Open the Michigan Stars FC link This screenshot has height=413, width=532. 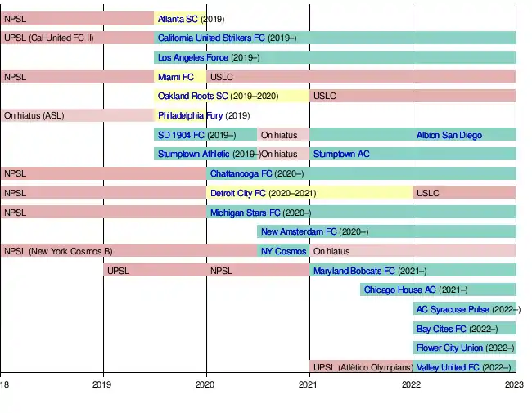point(246,213)
